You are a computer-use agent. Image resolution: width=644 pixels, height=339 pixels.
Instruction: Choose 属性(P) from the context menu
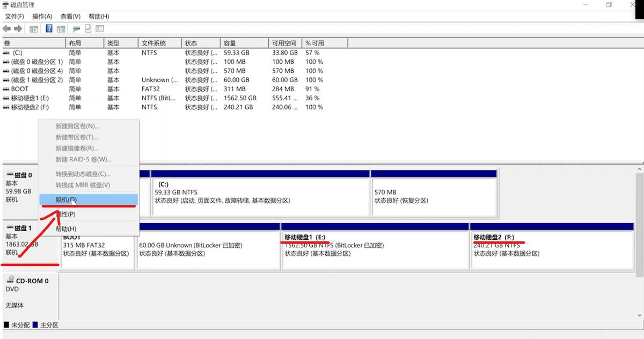[67, 214]
